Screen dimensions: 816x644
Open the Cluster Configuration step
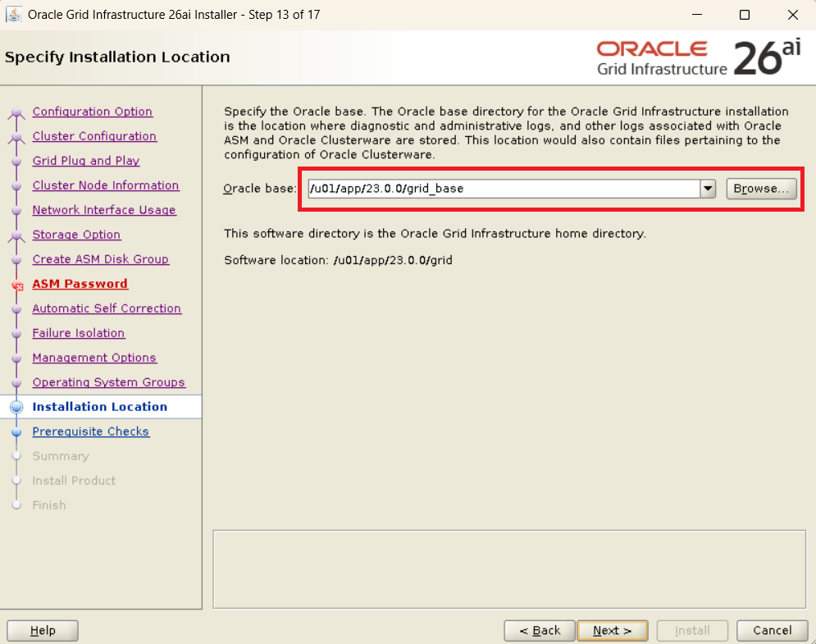94,136
